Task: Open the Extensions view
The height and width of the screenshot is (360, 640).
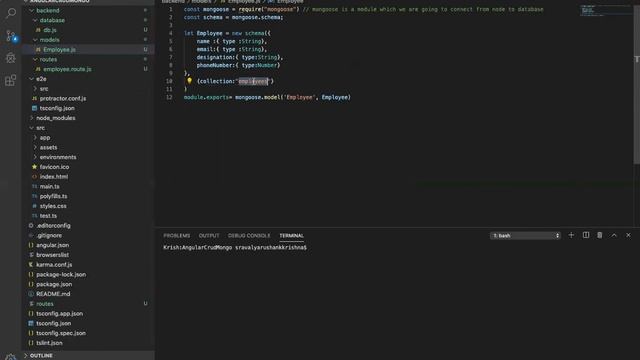Action: 11,80
